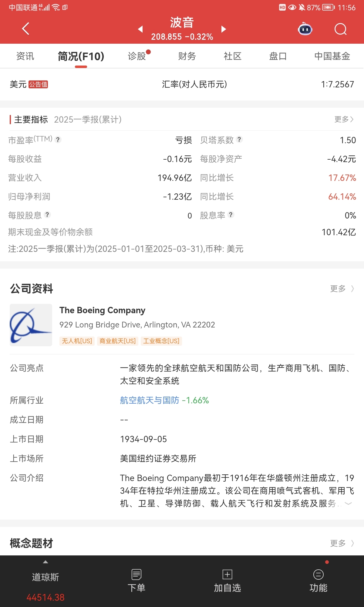
Task: Open 航空航天与国防 industry link
Action: pyautogui.click(x=150, y=400)
